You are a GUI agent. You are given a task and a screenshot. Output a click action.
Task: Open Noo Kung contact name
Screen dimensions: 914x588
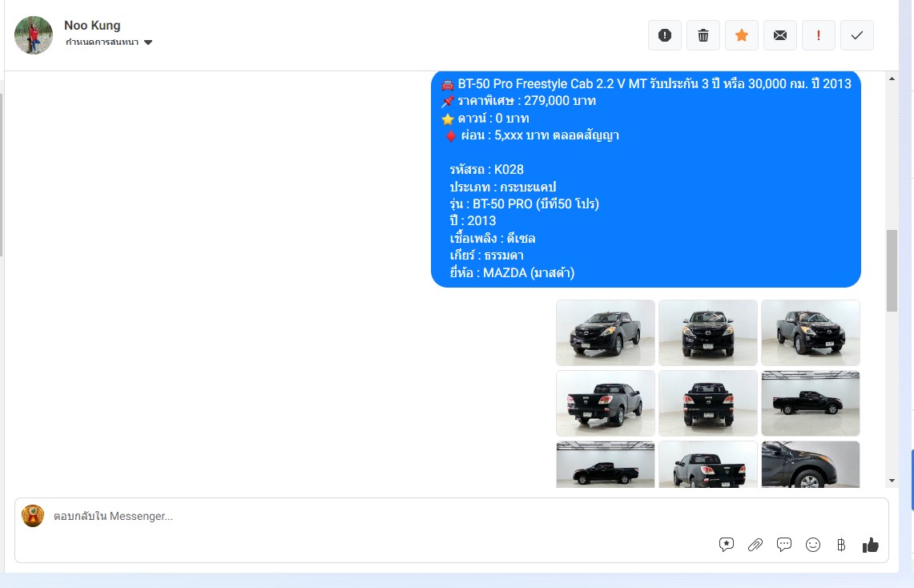tap(92, 25)
